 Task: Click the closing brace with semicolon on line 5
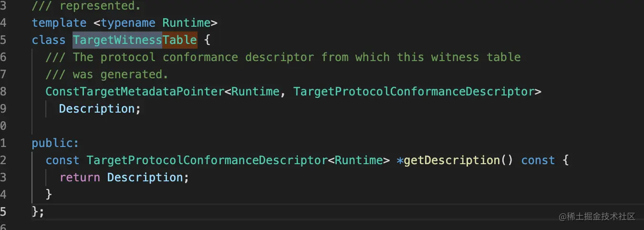pyautogui.click(x=38, y=211)
